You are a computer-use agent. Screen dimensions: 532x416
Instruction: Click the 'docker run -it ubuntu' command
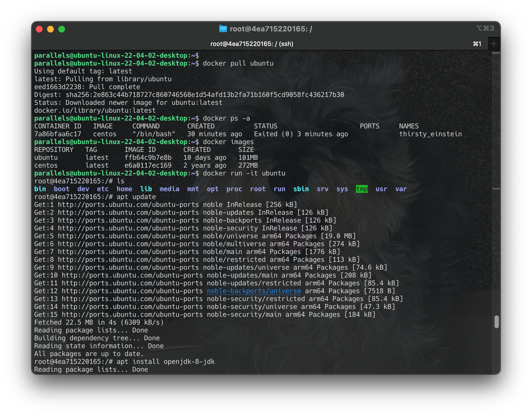(244, 173)
